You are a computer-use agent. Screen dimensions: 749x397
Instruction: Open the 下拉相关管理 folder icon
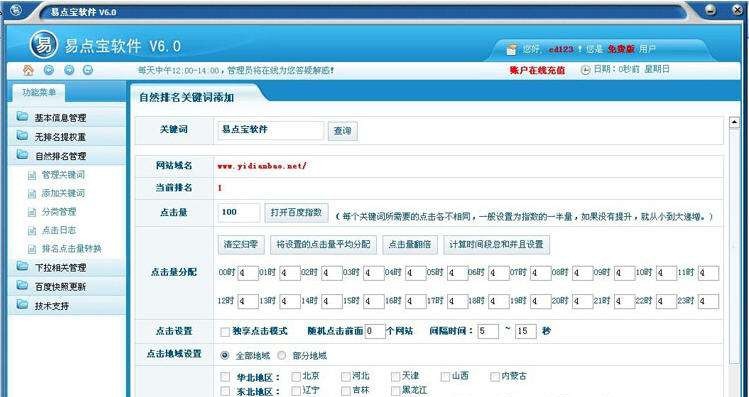(x=22, y=266)
